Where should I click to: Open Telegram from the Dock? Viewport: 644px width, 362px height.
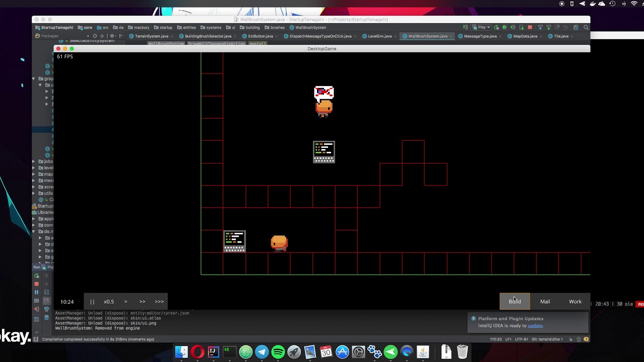(x=262, y=352)
